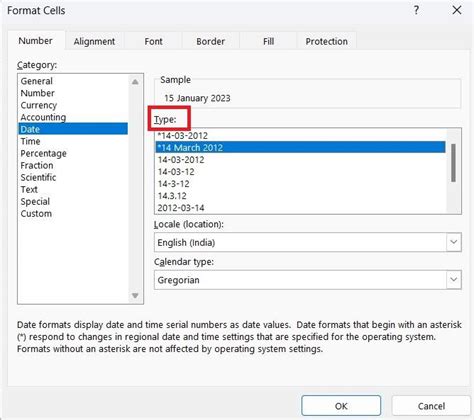Choose date type 14-03-12
474x420 pixels.
[x=301, y=172]
